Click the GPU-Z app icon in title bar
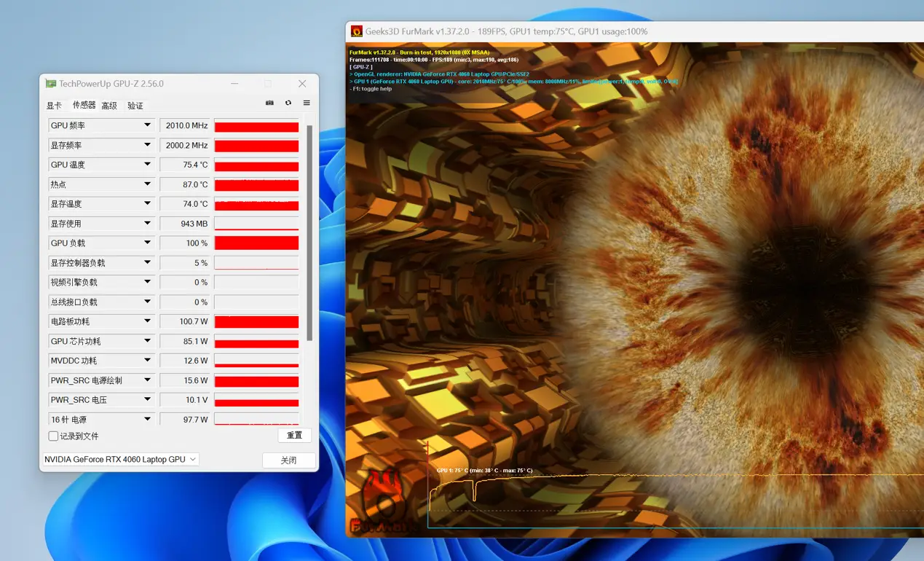924x561 pixels. (x=50, y=84)
